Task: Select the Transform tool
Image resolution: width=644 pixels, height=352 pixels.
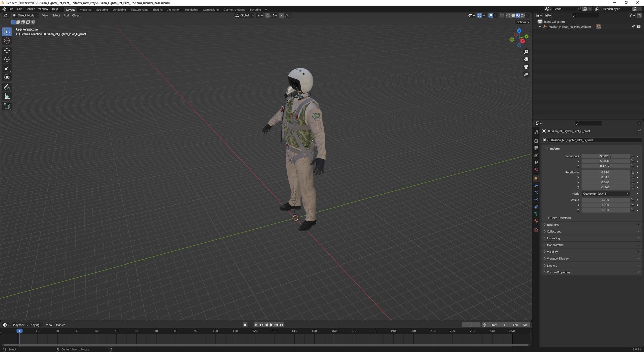Action: pos(7,77)
